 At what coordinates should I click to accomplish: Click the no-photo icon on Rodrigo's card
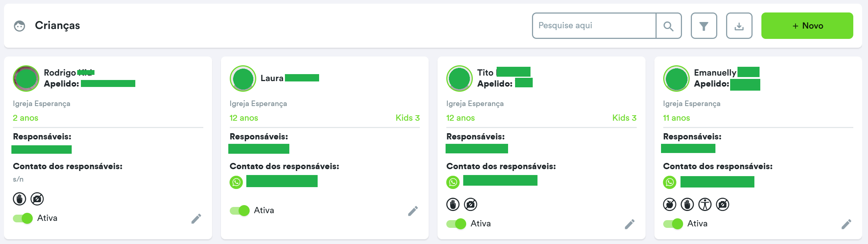click(x=37, y=199)
